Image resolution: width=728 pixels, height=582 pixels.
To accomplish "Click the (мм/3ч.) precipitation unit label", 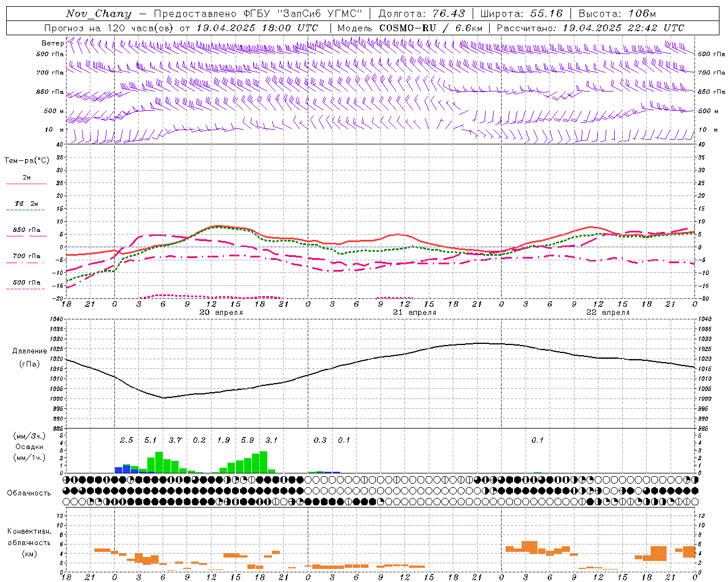I will [30, 436].
